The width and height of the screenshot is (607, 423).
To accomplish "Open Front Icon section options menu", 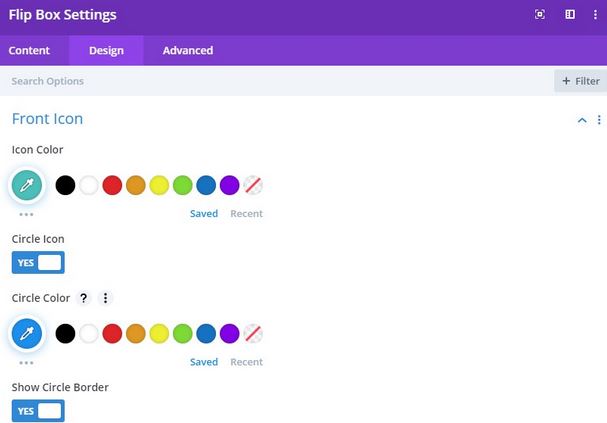I will [x=599, y=120].
